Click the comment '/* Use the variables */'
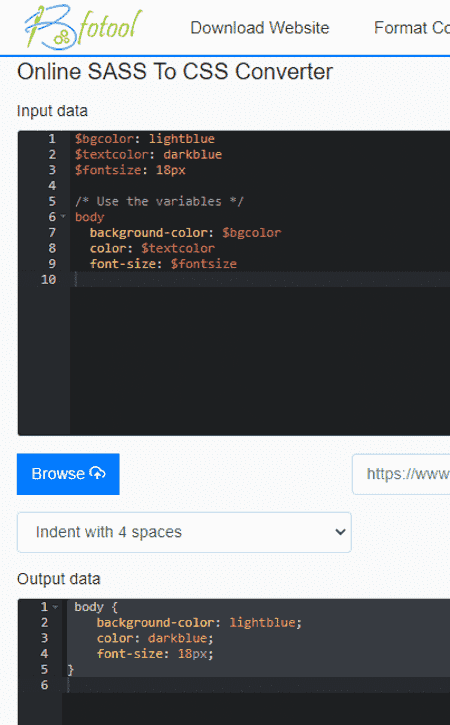The image size is (450, 725). pyautogui.click(x=159, y=201)
